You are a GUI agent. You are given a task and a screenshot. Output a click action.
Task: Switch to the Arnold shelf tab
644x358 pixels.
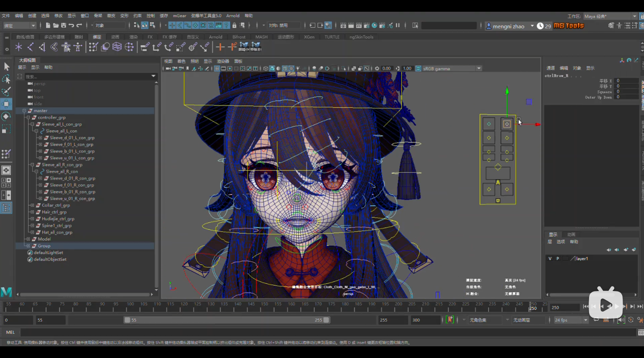click(x=216, y=37)
